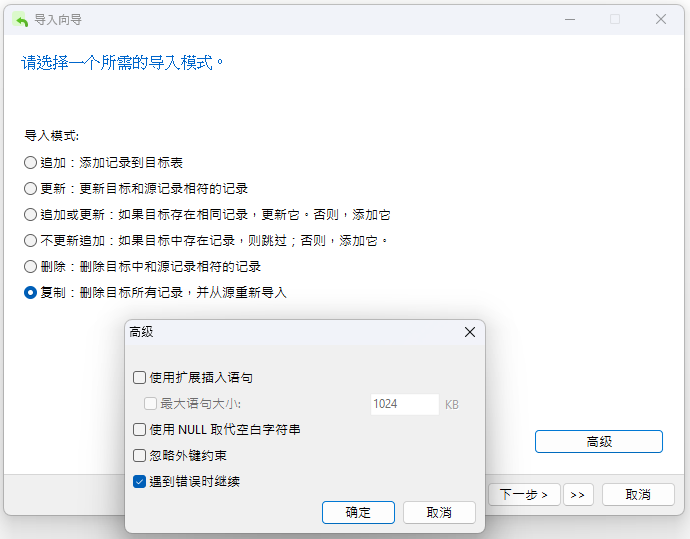Check the 忽略外键约束 option

click(139, 455)
